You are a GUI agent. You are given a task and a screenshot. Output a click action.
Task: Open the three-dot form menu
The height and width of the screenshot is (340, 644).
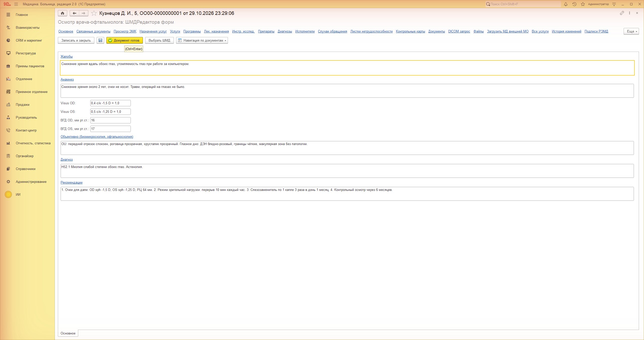[x=629, y=13]
